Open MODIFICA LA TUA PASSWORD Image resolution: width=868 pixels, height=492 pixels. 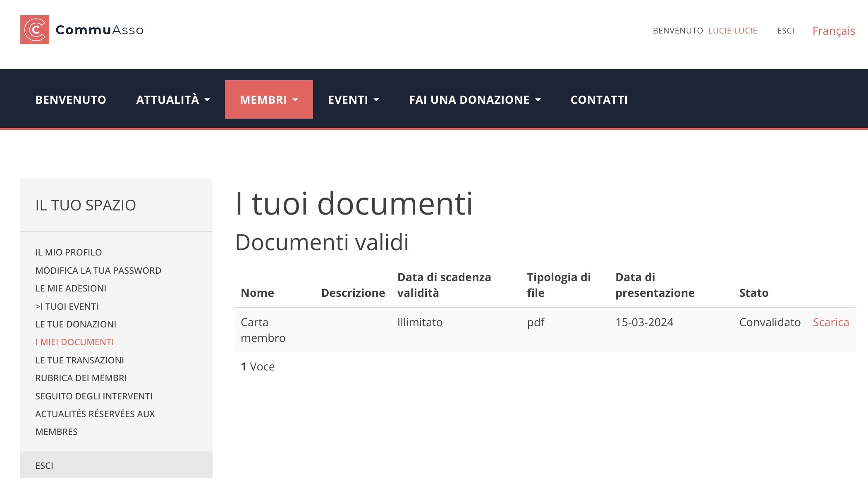click(98, 270)
